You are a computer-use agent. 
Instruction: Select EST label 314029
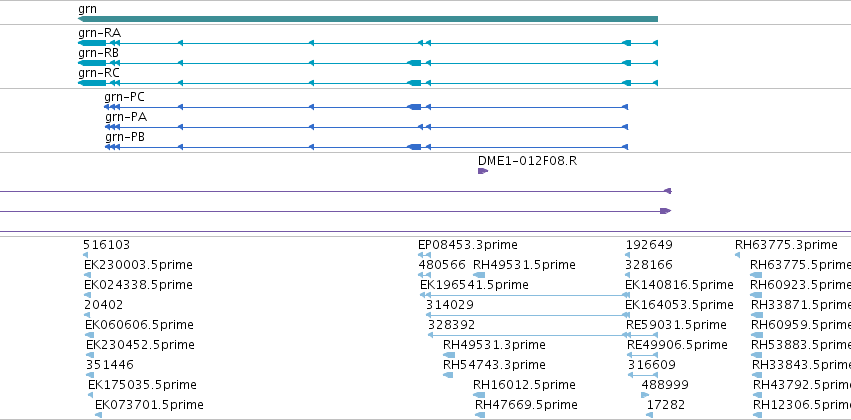point(450,306)
